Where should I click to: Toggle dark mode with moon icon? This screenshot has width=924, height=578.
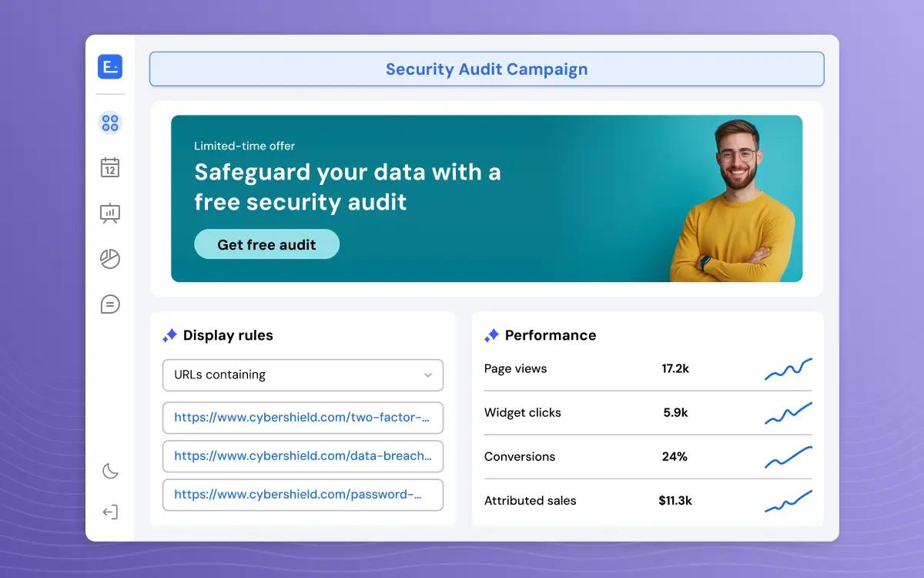tap(110, 471)
